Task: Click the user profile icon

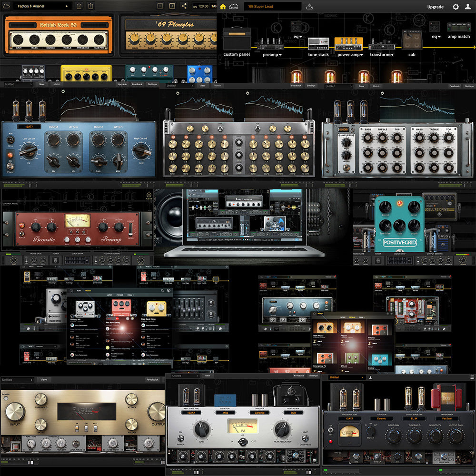Action: pyautogui.click(x=468, y=7)
